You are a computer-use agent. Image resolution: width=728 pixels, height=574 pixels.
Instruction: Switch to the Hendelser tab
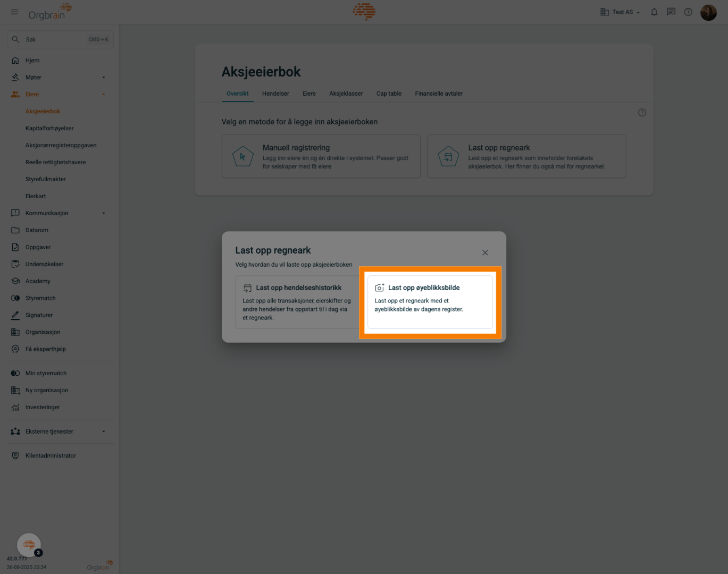275,94
